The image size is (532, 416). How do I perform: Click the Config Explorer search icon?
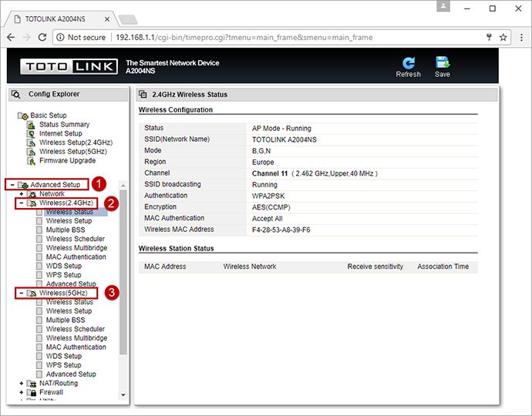point(16,94)
